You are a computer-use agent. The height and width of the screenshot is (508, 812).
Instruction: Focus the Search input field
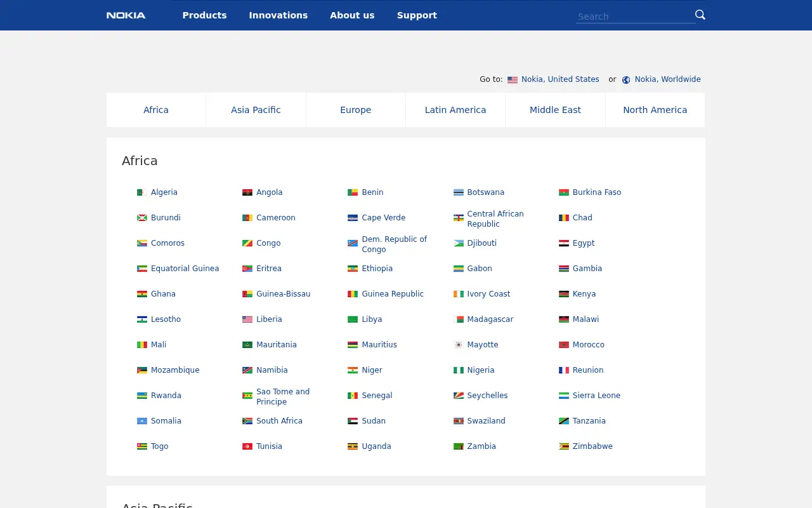point(635,17)
